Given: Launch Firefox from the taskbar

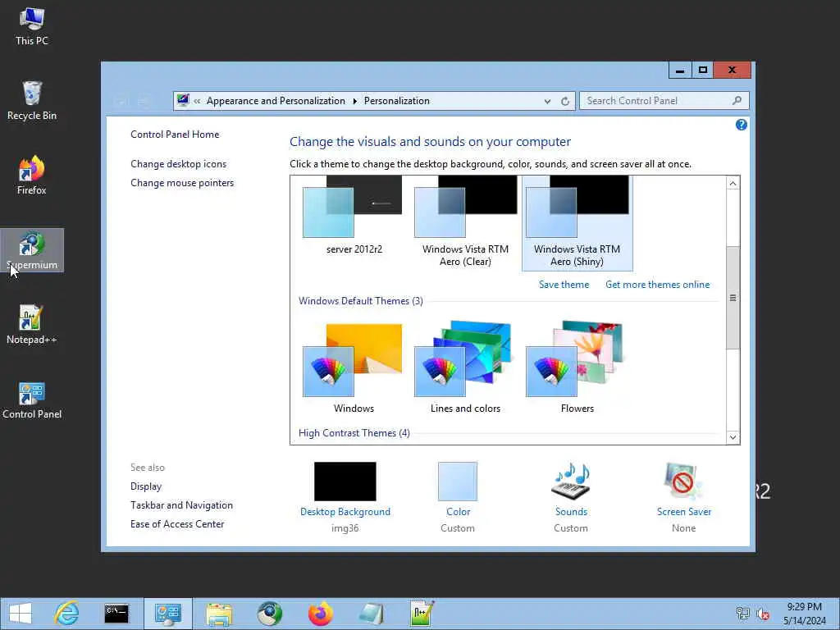Looking at the screenshot, I should tap(320, 614).
